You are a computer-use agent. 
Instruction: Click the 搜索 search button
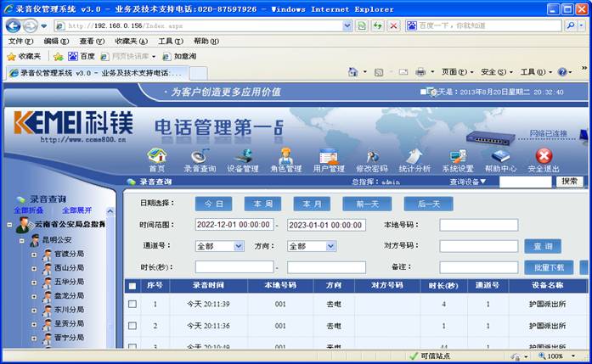[x=569, y=182]
